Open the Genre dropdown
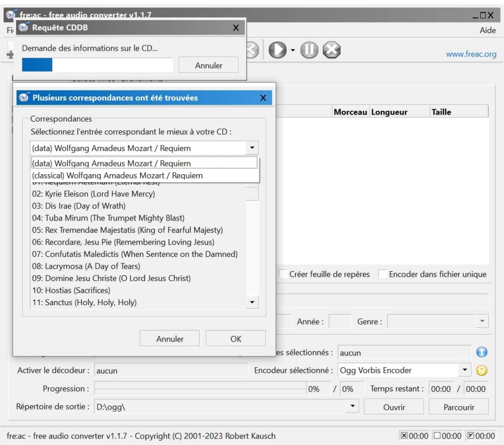The image size is (504, 445). (x=482, y=321)
